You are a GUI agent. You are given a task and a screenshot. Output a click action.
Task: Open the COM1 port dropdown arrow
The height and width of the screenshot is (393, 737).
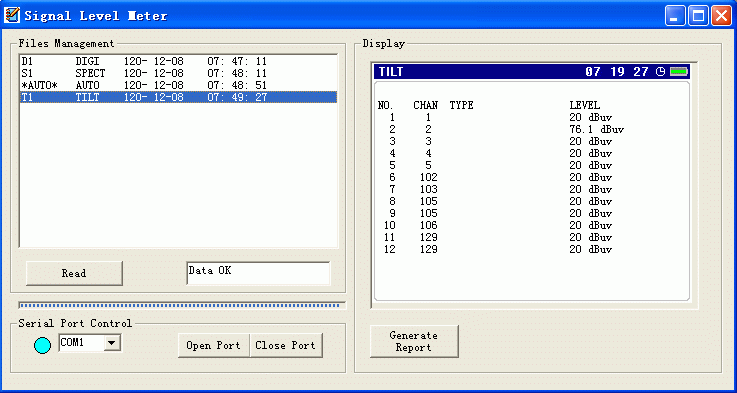pos(111,343)
